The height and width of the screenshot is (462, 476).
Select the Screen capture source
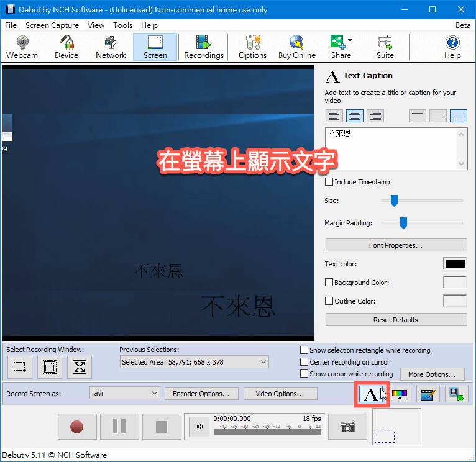pyautogui.click(x=155, y=47)
